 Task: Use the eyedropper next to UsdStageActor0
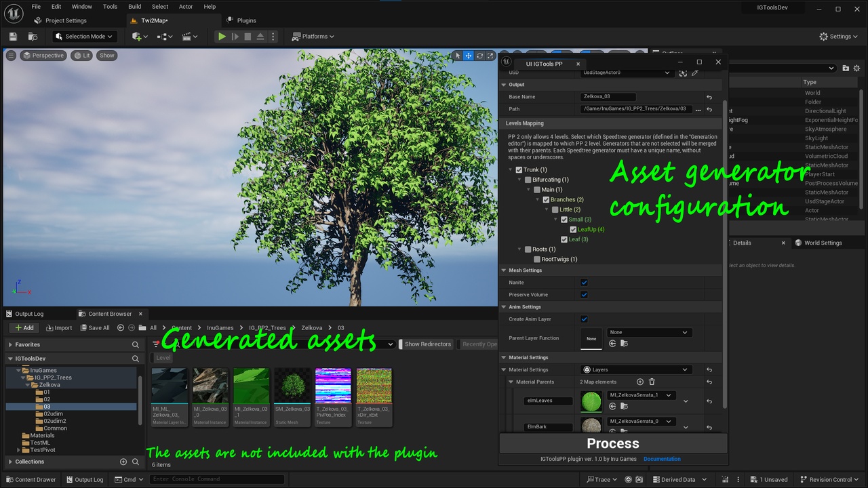pos(695,73)
